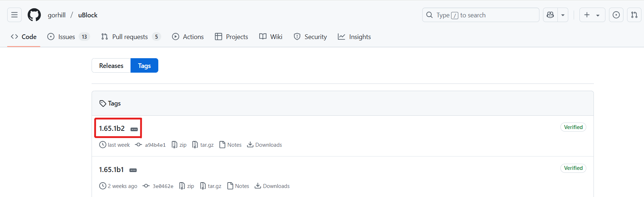Viewport: 644px width, 197px height.
Task: Open the issues inbox icon in header
Action: click(x=616, y=15)
